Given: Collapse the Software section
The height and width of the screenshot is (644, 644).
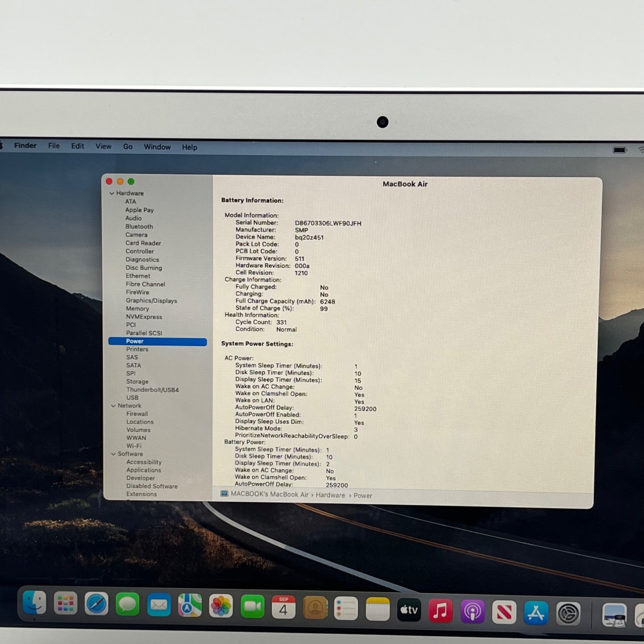Looking at the screenshot, I should pyautogui.click(x=113, y=454).
